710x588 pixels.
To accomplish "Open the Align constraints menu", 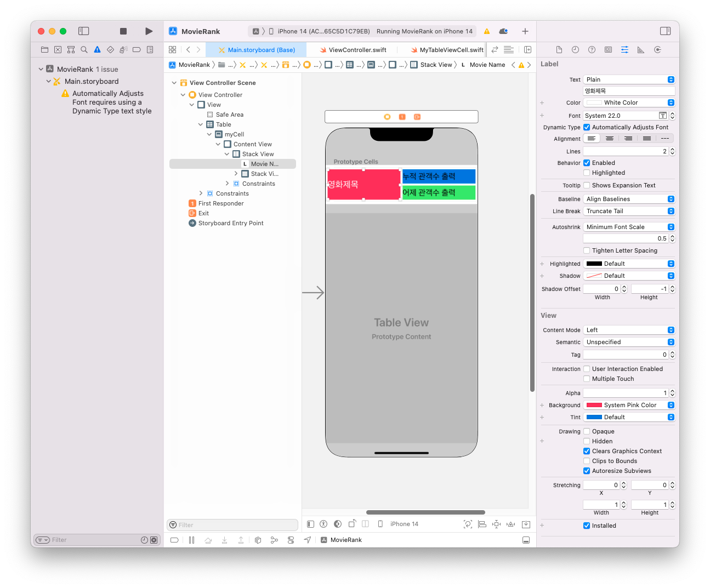I will (x=482, y=524).
